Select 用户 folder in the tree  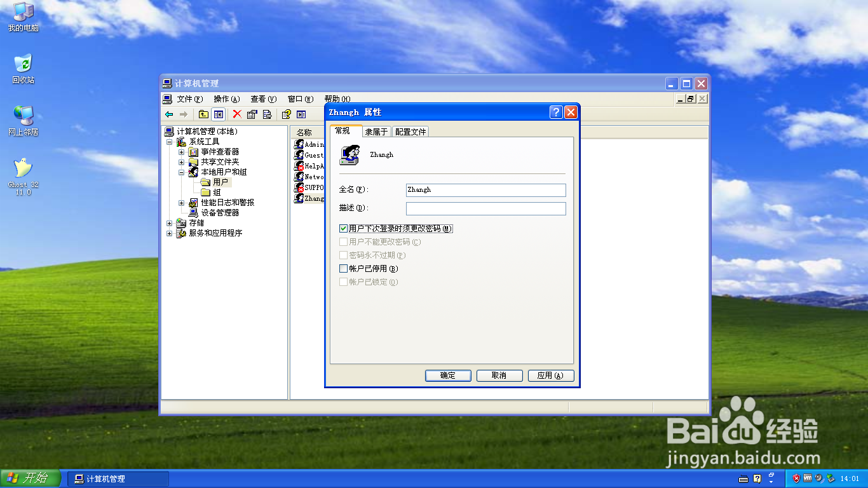pos(215,182)
